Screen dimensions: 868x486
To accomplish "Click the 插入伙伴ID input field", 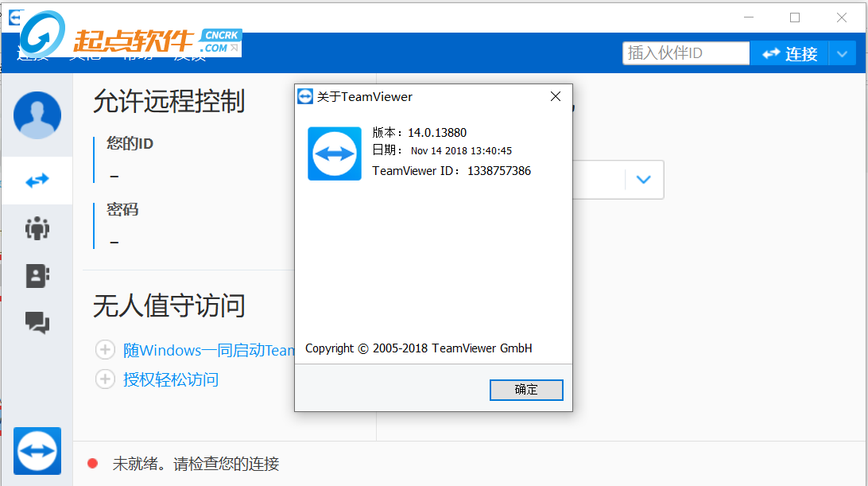I will [x=686, y=53].
